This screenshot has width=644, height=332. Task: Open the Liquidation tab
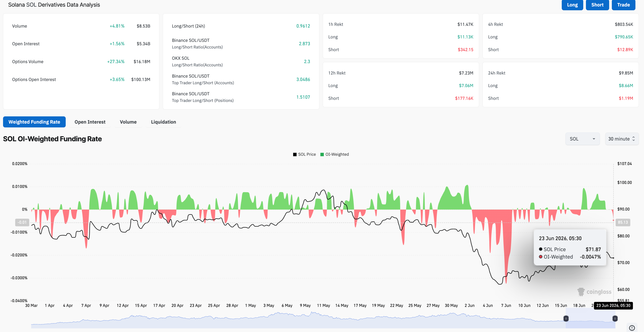click(164, 122)
